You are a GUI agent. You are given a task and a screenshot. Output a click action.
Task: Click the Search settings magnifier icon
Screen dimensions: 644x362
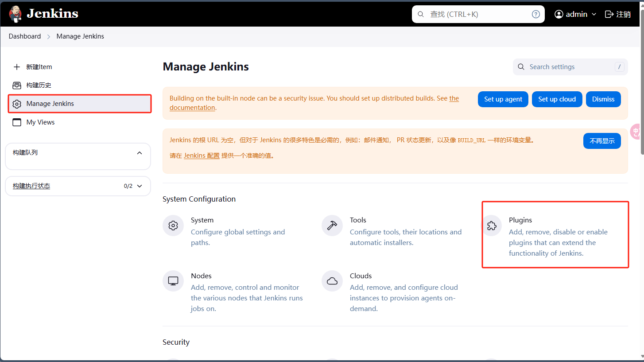[521, 67]
